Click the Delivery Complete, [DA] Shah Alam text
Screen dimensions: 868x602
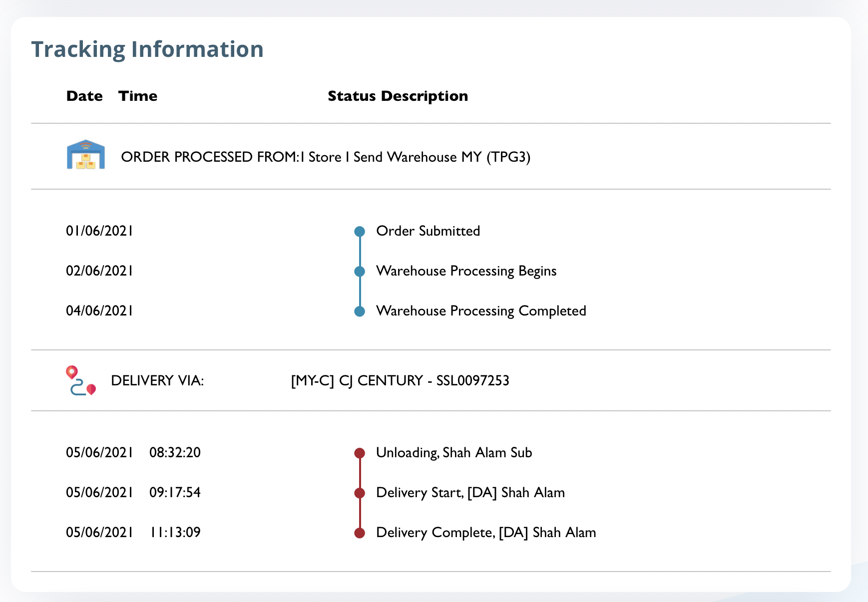[x=486, y=533]
